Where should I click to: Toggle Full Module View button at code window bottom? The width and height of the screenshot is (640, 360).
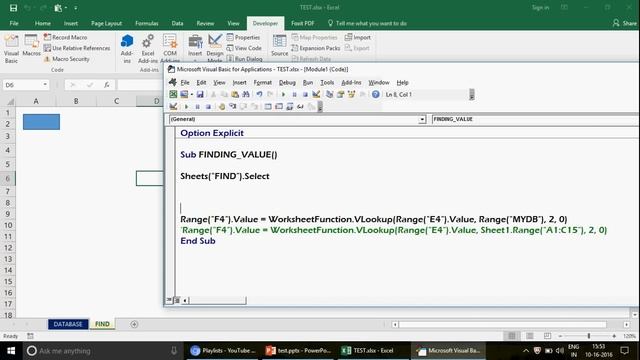tap(177, 300)
